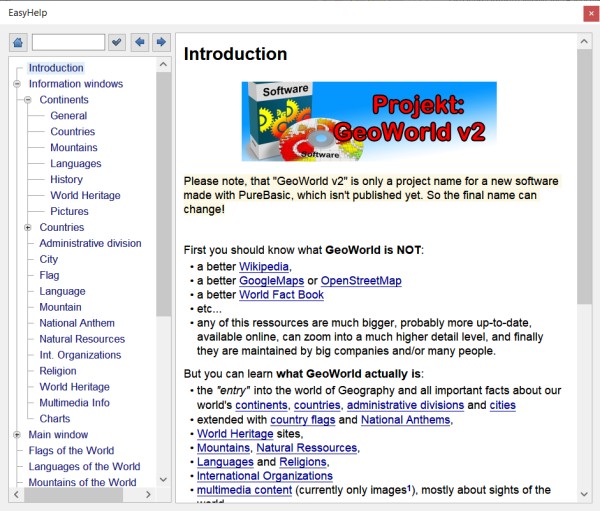Collapse the Continents tree node
The image size is (600, 511).
[x=28, y=100]
